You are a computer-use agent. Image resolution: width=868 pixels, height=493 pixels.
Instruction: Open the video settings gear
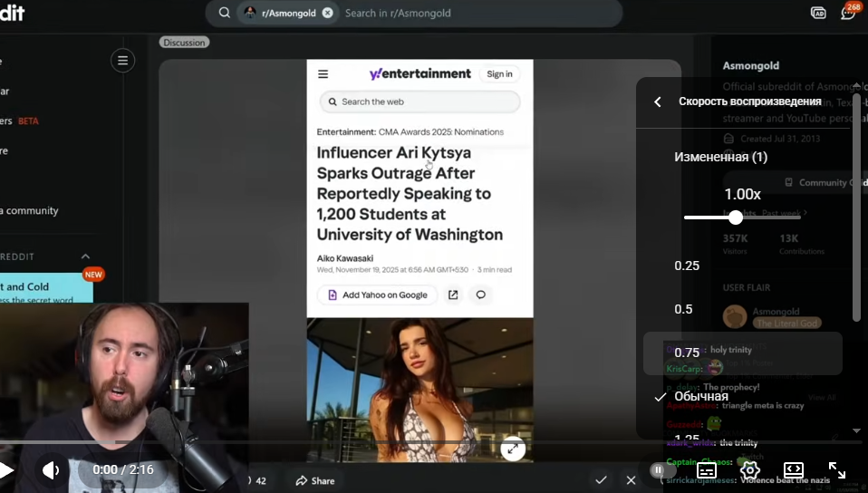click(x=750, y=469)
